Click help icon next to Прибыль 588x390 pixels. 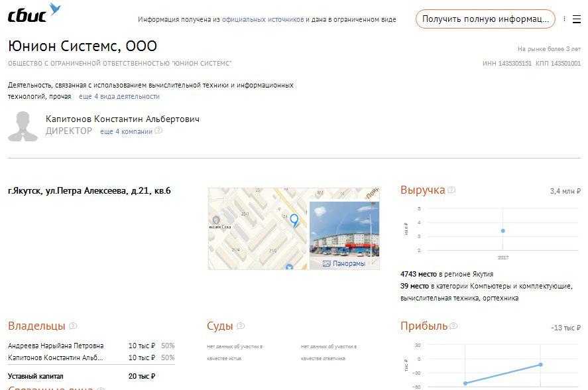(x=453, y=326)
